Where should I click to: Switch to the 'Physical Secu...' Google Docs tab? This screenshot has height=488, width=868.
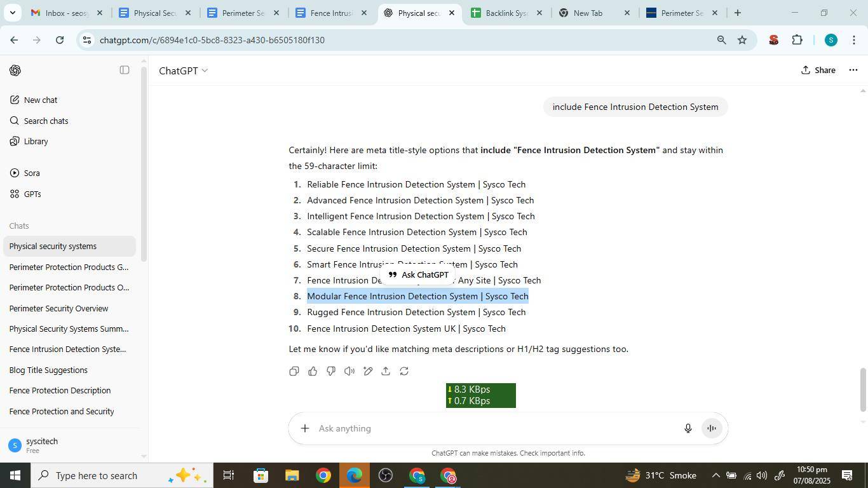pos(154,13)
